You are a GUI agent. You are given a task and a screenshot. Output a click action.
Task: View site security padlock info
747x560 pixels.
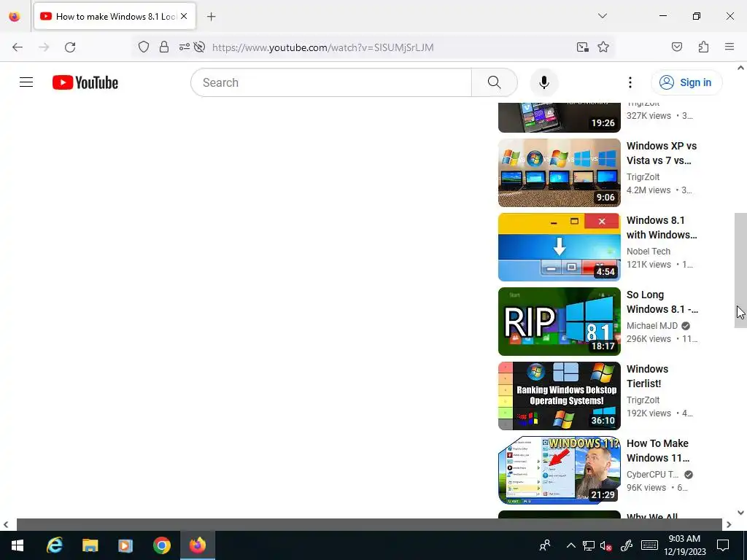tap(164, 47)
